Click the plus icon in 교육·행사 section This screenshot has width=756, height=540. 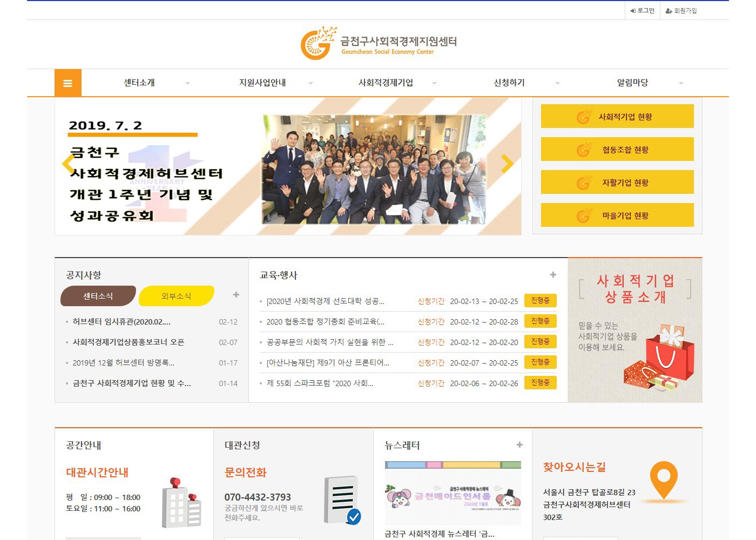[x=553, y=275]
